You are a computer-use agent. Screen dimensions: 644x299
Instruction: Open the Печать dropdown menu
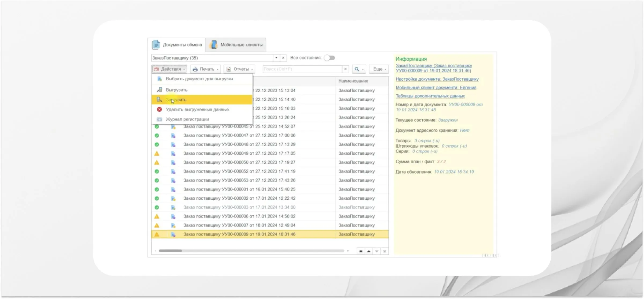coord(206,69)
